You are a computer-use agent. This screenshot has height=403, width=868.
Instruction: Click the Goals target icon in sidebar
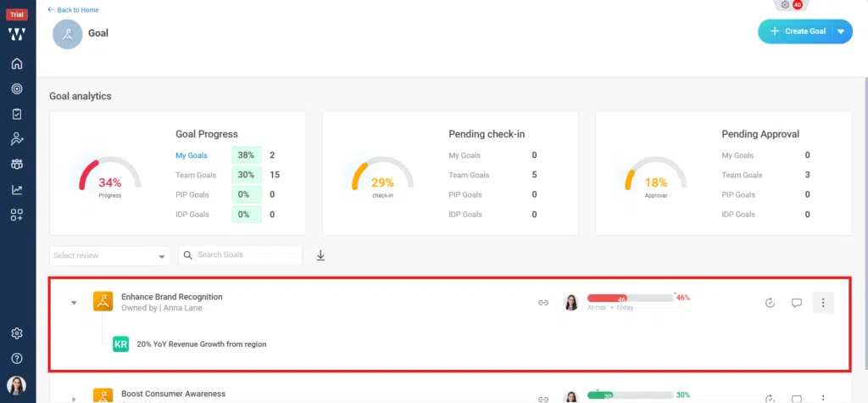coord(17,88)
